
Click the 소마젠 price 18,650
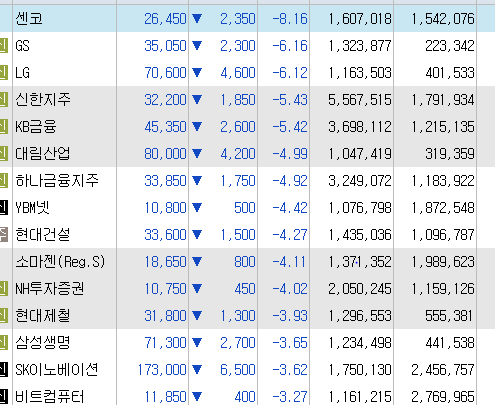165,262
